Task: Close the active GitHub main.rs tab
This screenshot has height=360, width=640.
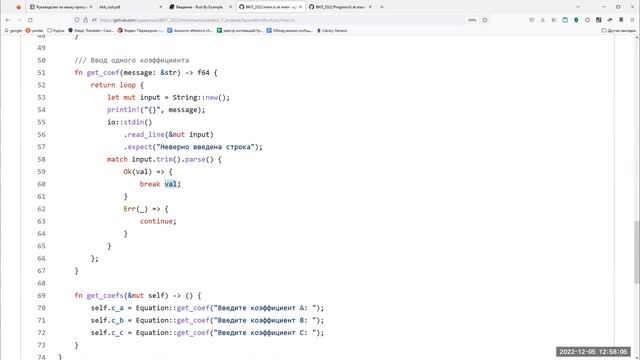Action: [x=300, y=7]
